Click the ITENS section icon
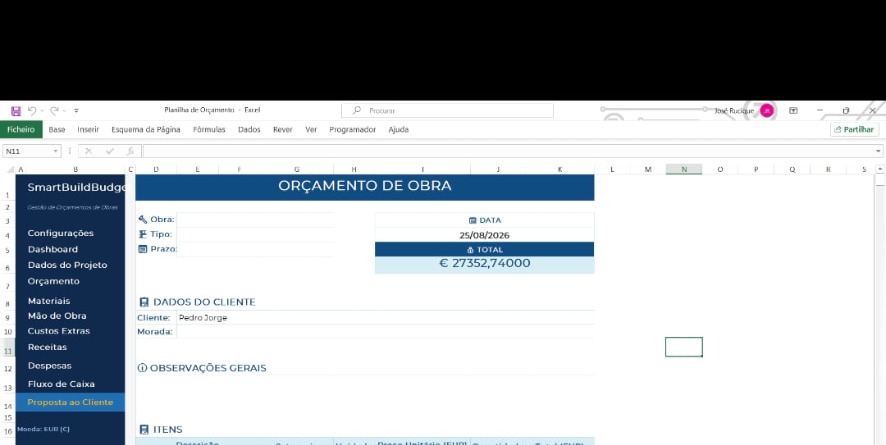The width and height of the screenshot is (886, 445). click(x=144, y=430)
